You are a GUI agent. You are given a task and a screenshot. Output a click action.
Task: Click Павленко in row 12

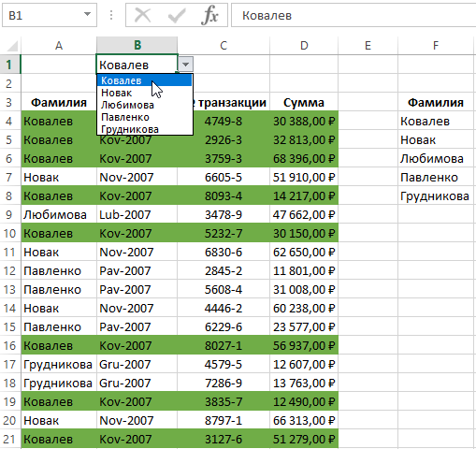click(x=59, y=270)
